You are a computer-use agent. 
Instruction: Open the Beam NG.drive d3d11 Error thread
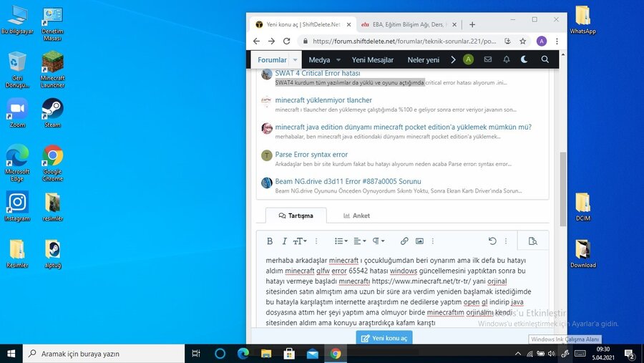coord(348,181)
